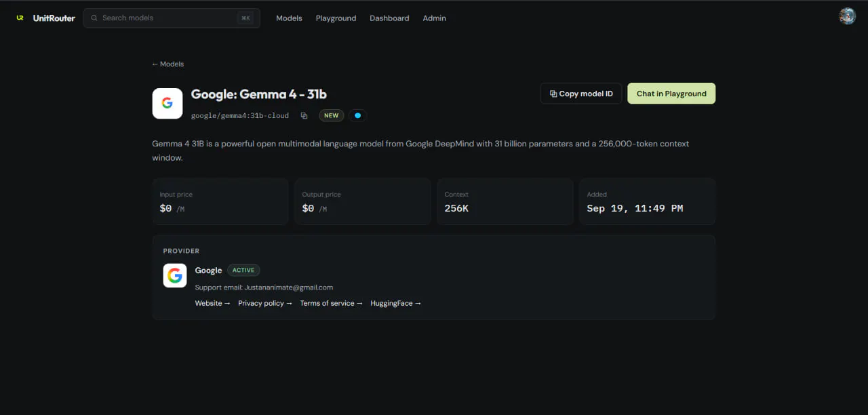The width and height of the screenshot is (868, 415).
Task: Click the PROVIDER section heading
Action: (x=181, y=251)
